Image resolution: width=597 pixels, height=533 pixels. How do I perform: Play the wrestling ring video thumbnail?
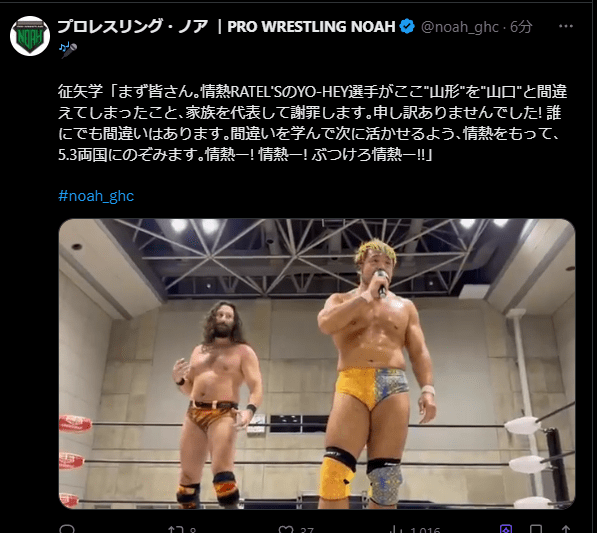(317, 364)
